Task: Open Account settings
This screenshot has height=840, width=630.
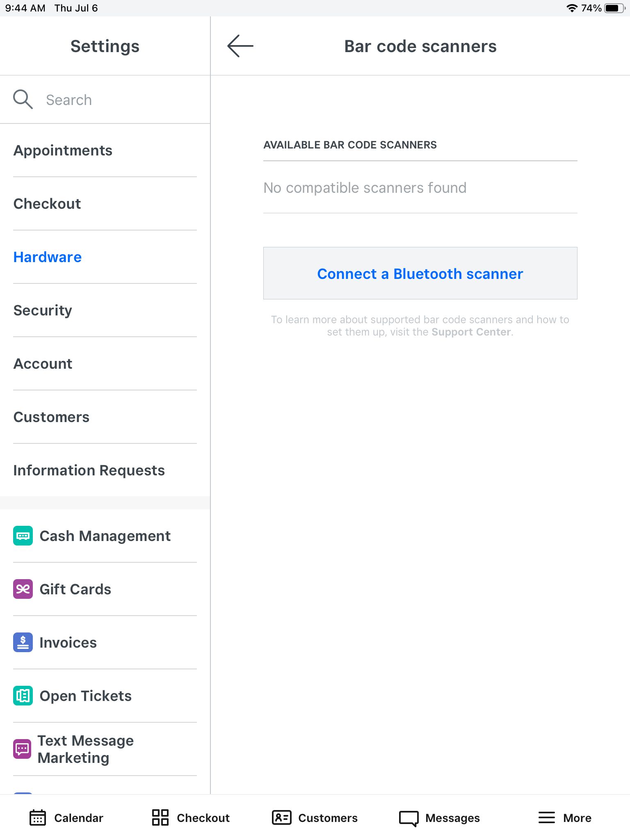Action: [43, 363]
